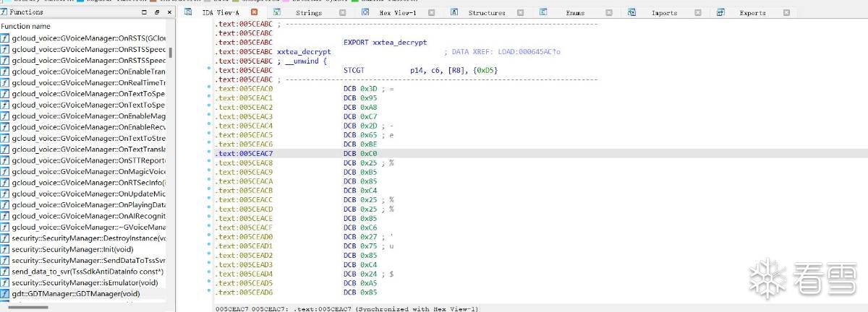This screenshot has width=868, height=312.
Task: Click the STCGT instruction mnemonic
Action: pyautogui.click(x=354, y=70)
